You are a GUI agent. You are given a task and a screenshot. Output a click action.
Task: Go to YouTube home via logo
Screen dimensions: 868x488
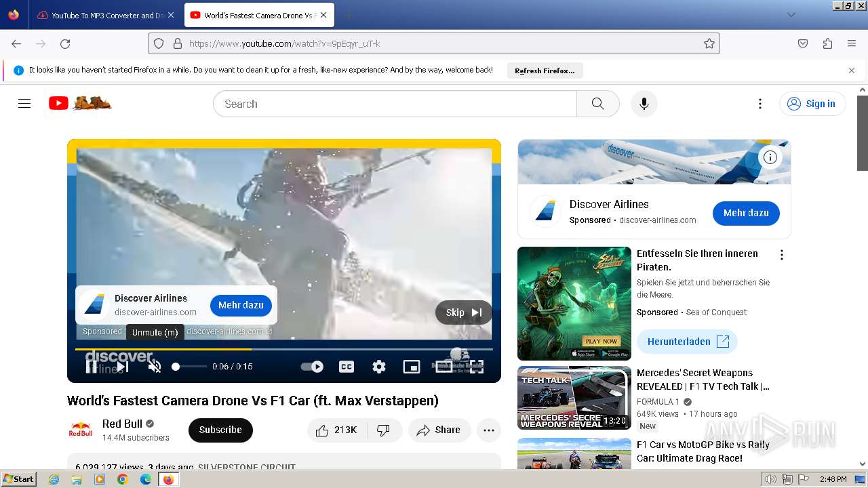pos(80,103)
